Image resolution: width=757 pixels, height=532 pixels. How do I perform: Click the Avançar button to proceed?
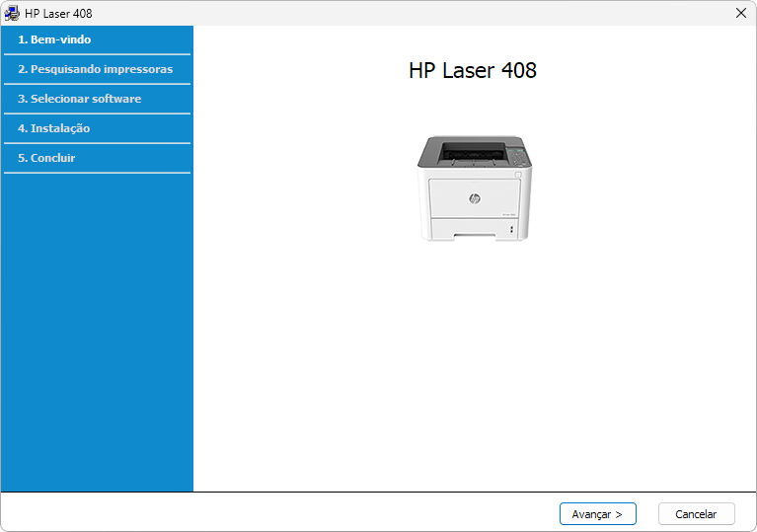pos(598,514)
